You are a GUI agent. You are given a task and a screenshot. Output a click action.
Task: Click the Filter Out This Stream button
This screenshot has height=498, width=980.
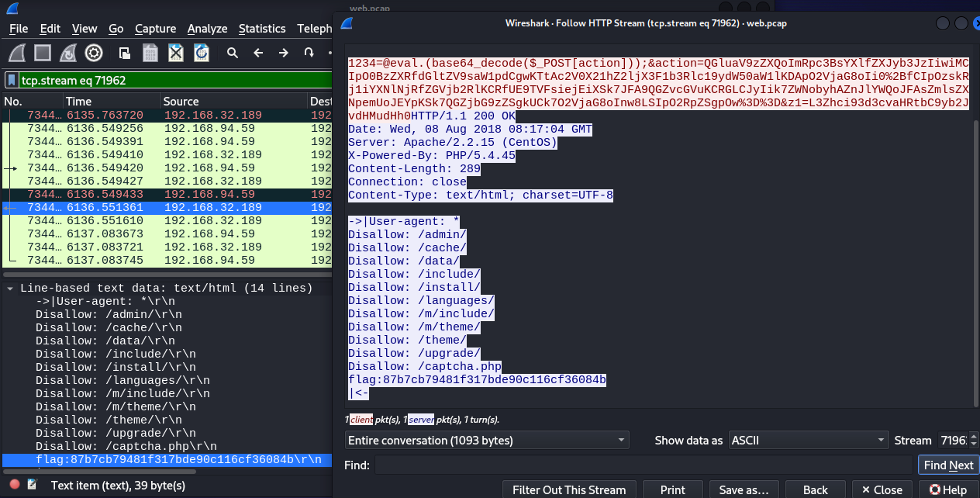[x=569, y=489]
